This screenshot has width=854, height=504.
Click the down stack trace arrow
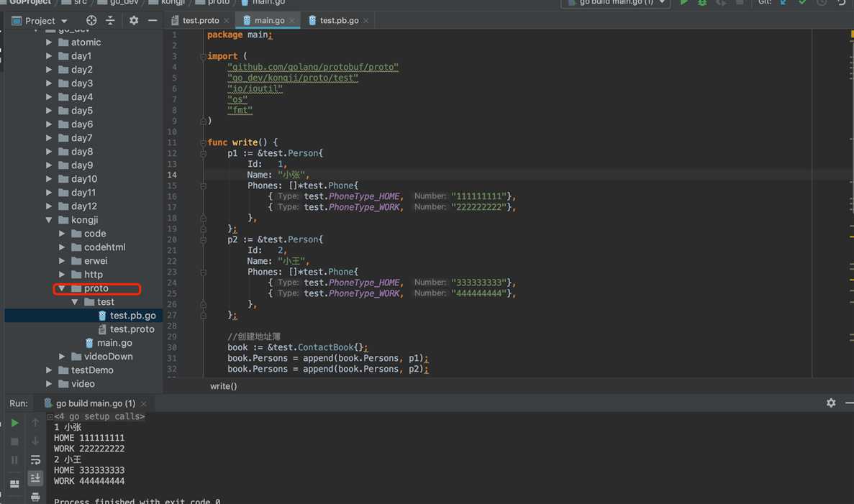(35, 441)
